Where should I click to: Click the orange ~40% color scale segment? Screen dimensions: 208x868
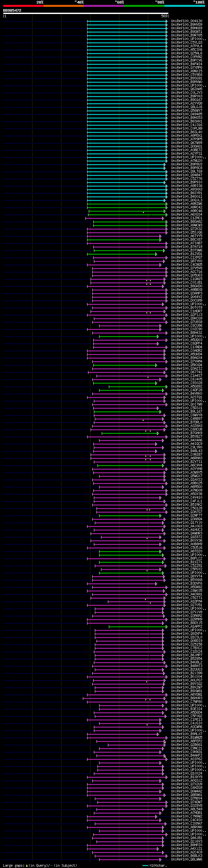point(64,6)
